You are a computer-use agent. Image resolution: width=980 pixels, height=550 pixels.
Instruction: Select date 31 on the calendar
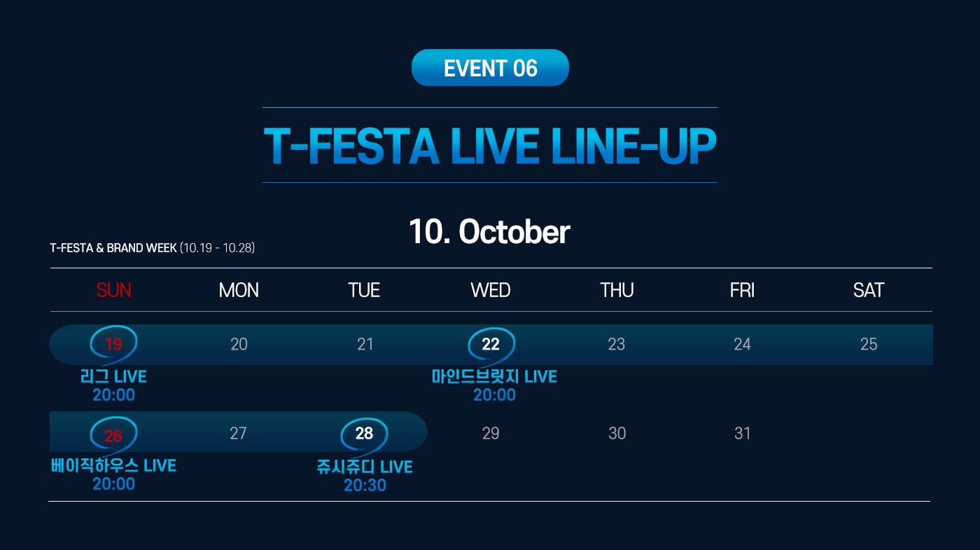743,434
